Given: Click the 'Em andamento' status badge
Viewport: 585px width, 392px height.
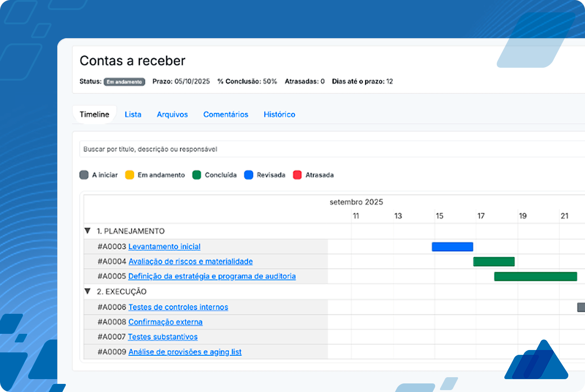Looking at the screenshot, I should coord(125,82).
